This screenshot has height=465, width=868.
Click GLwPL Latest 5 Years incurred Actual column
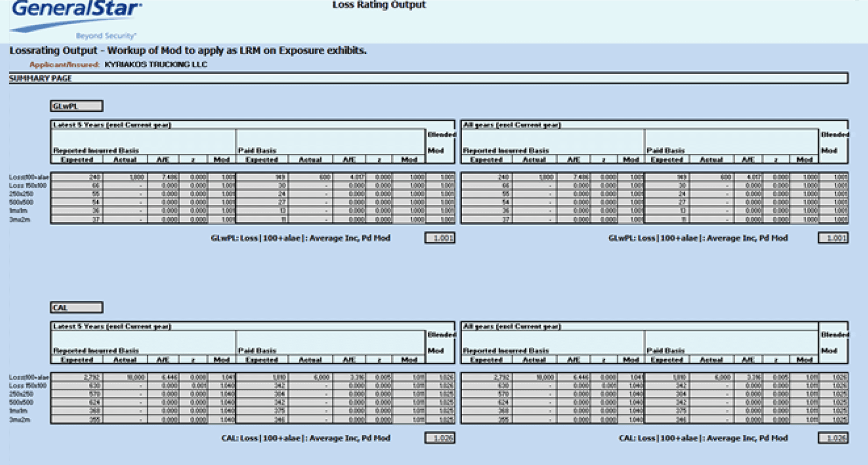click(125, 160)
